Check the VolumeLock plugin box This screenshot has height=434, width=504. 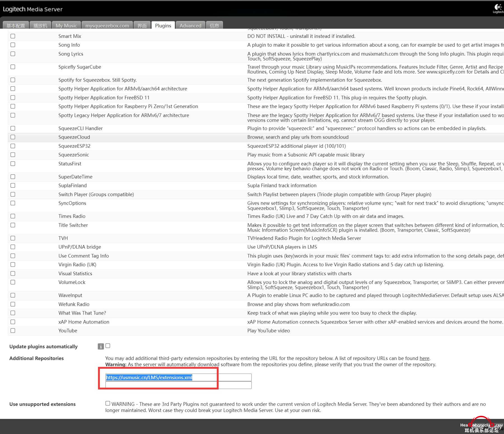coord(13,282)
